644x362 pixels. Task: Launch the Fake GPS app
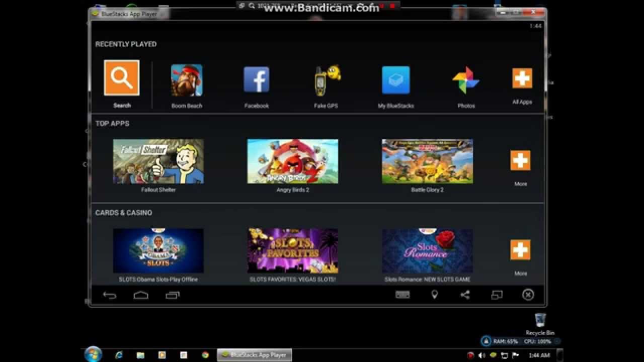coord(326,80)
